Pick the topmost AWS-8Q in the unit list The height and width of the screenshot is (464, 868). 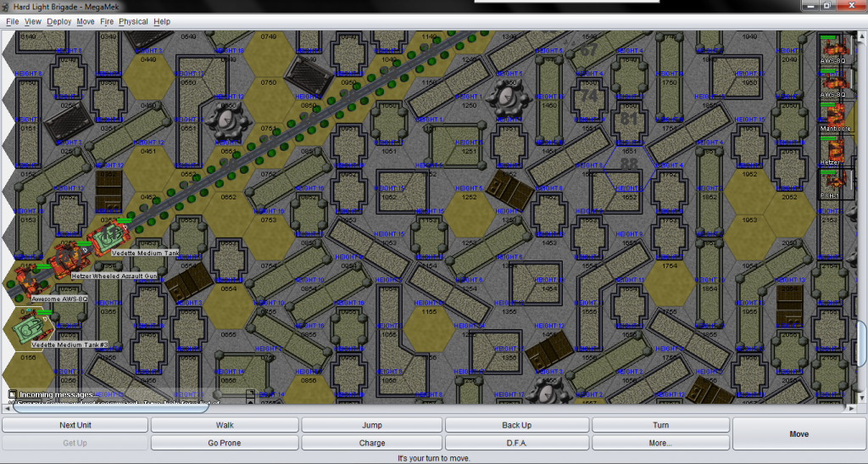click(833, 48)
